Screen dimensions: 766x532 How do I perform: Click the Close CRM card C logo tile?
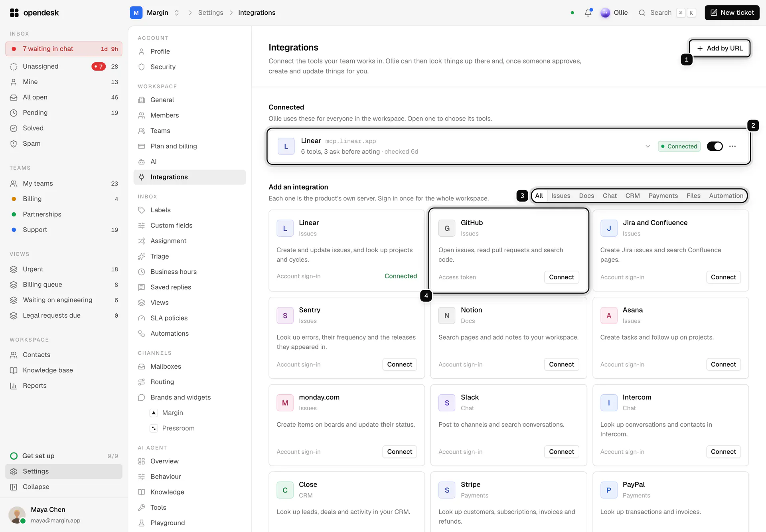285,490
